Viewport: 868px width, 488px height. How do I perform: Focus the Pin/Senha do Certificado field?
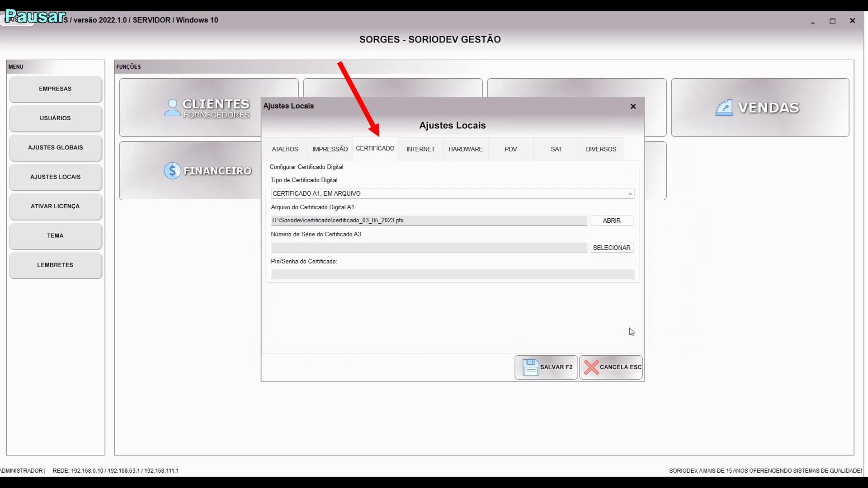(452, 275)
